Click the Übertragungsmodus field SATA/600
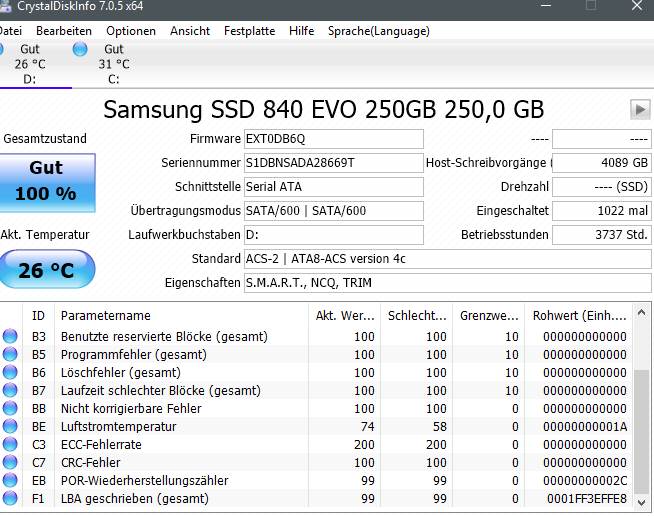 334,211
